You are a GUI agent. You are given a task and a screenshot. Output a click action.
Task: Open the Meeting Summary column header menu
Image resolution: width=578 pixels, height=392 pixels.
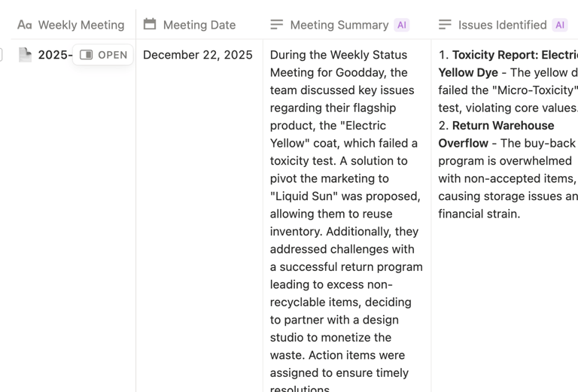click(339, 25)
